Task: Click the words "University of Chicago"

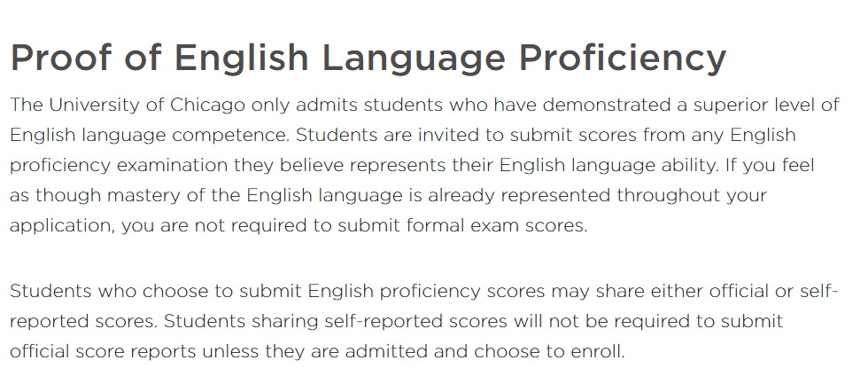Action: click(x=147, y=105)
